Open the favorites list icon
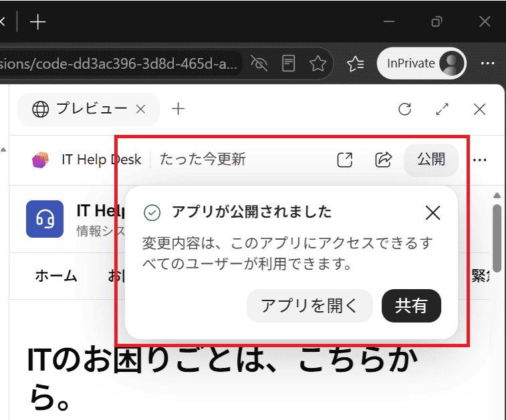 356,63
